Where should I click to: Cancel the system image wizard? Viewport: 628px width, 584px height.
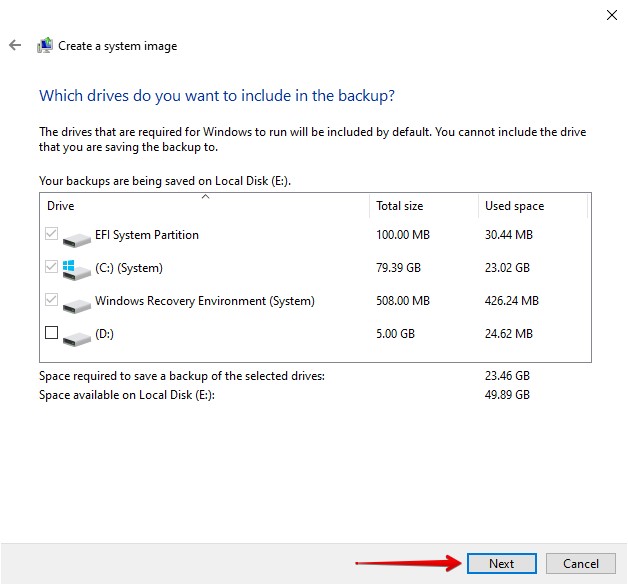pyautogui.click(x=581, y=564)
